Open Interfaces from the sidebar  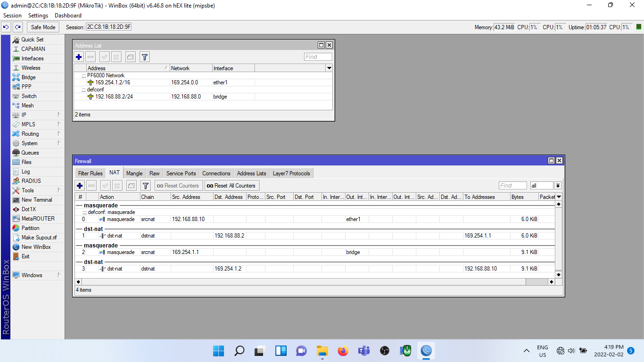pyautogui.click(x=32, y=58)
